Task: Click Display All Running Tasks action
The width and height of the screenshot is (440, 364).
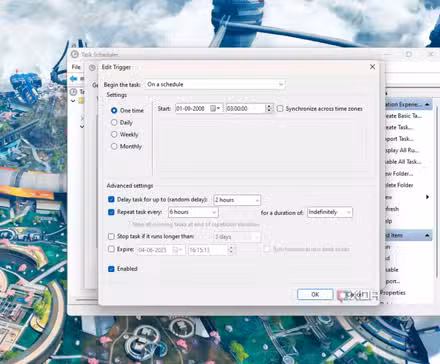Action: click(x=402, y=150)
